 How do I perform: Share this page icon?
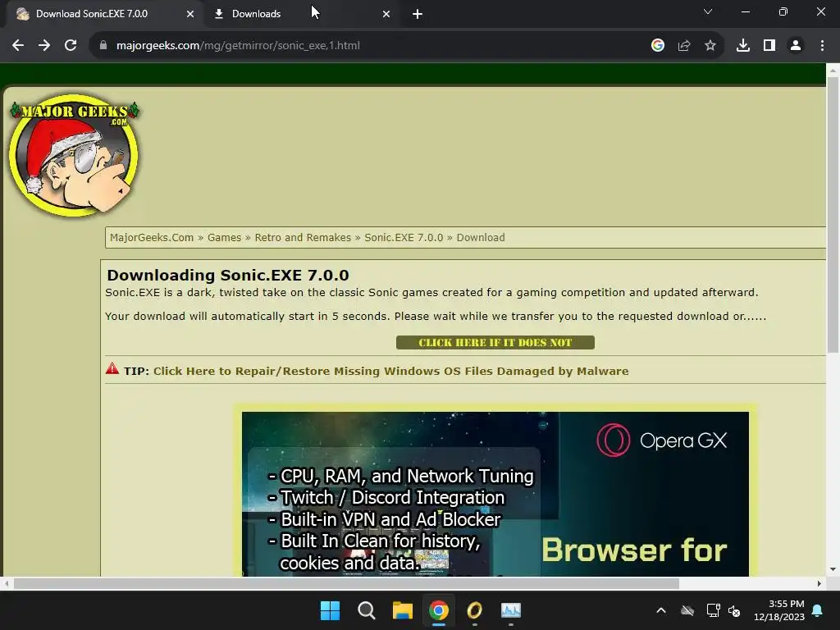pos(684,46)
